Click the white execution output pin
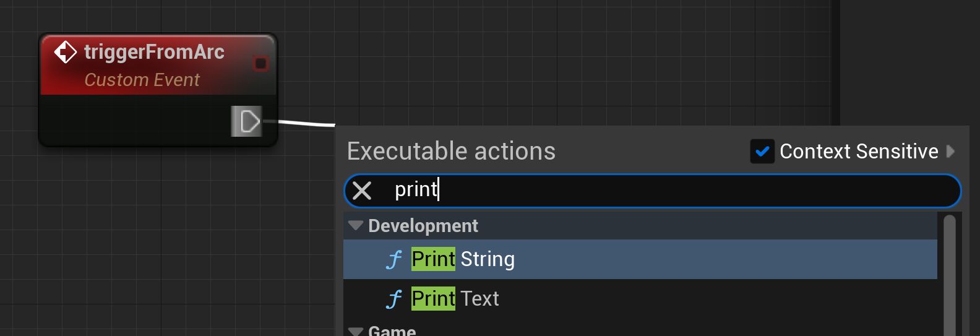 click(248, 121)
